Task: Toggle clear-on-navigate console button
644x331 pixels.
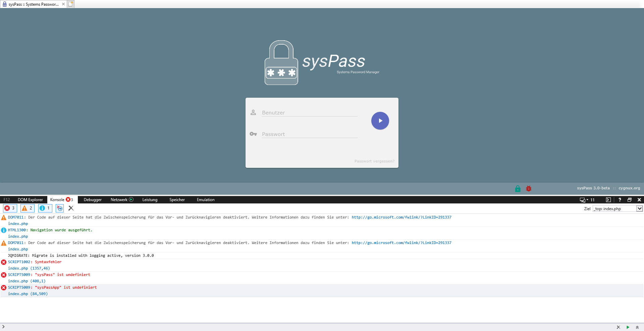Action: click(x=60, y=208)
